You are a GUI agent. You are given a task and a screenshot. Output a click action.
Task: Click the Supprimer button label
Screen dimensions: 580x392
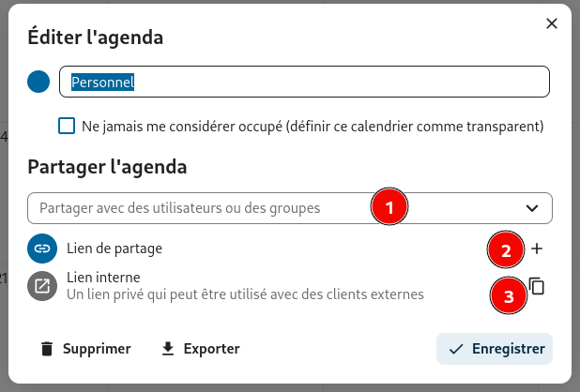coord(96,349)
